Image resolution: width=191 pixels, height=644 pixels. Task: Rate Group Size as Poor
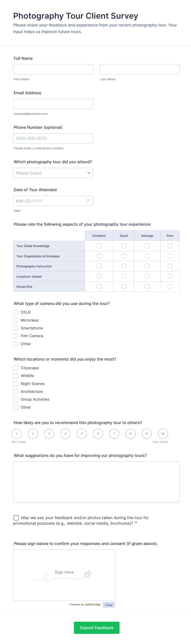(x=170, y=286)
